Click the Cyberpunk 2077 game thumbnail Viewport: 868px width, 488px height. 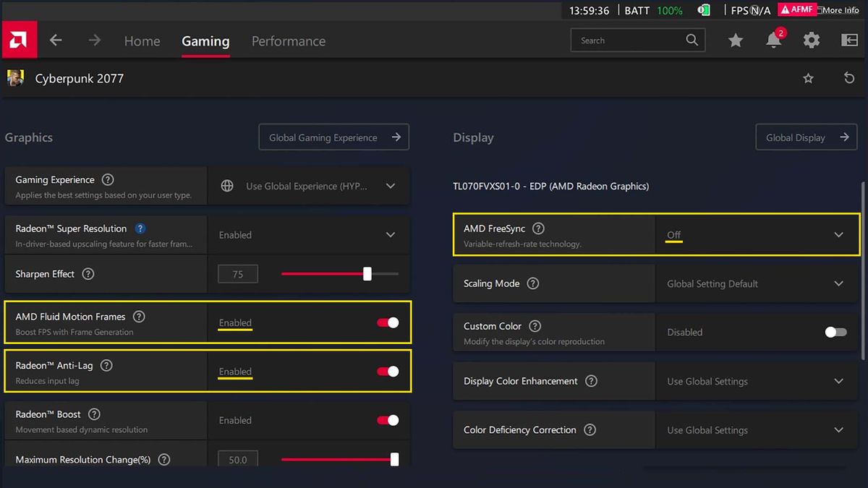tap(15, 77)
